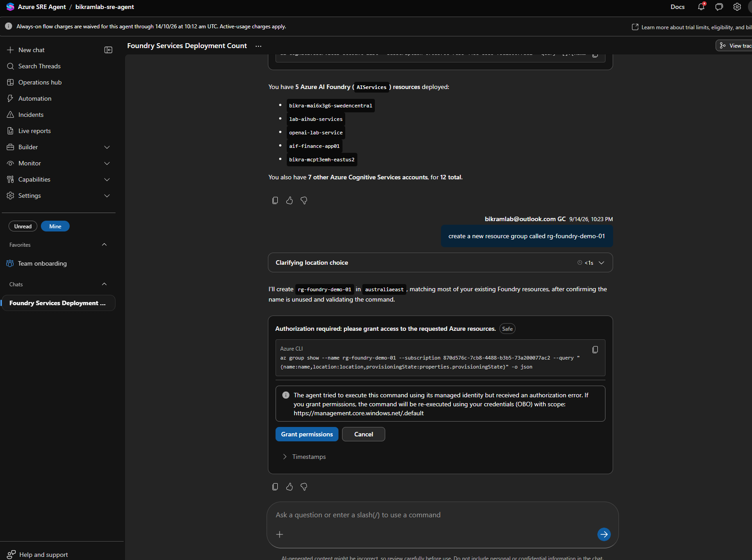
Task: Open thread options ellipsis next to title
Action: tap(258, 46)
